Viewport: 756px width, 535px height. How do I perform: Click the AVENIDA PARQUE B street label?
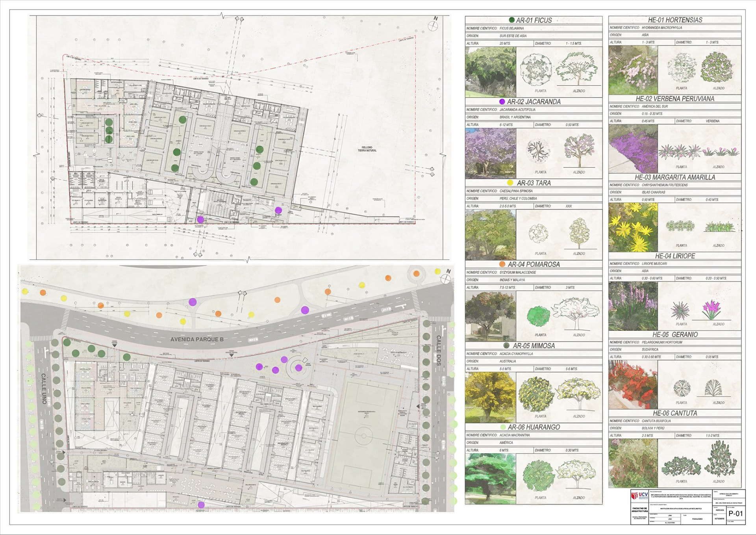click(197, 339)
